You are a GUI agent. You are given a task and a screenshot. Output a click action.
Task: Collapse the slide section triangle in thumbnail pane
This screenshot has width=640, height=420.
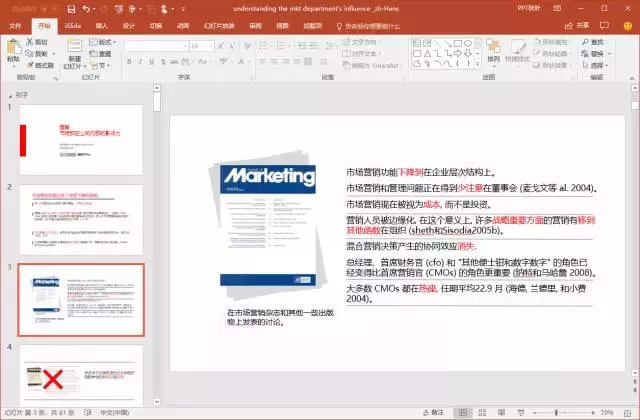[x=10, y=96]
